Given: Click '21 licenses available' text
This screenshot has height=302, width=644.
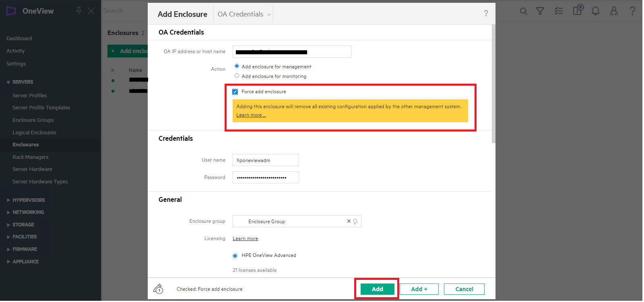Looking at the screenshot, I should click(254, 270).
